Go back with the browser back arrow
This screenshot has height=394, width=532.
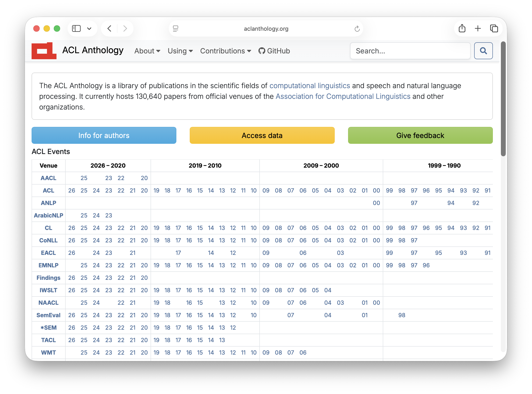[109, 29]
